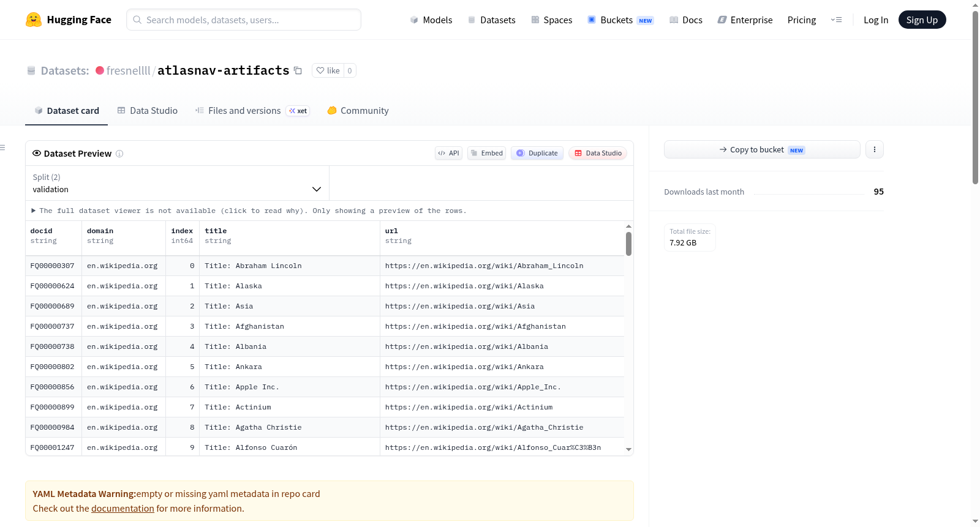
Task: Open the left sidebar table-of-contents icon
Action: point(2,148)
